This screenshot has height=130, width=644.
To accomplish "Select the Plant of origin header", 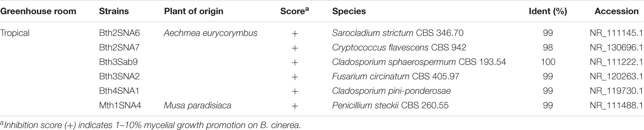I will click(x=194, y=11).
